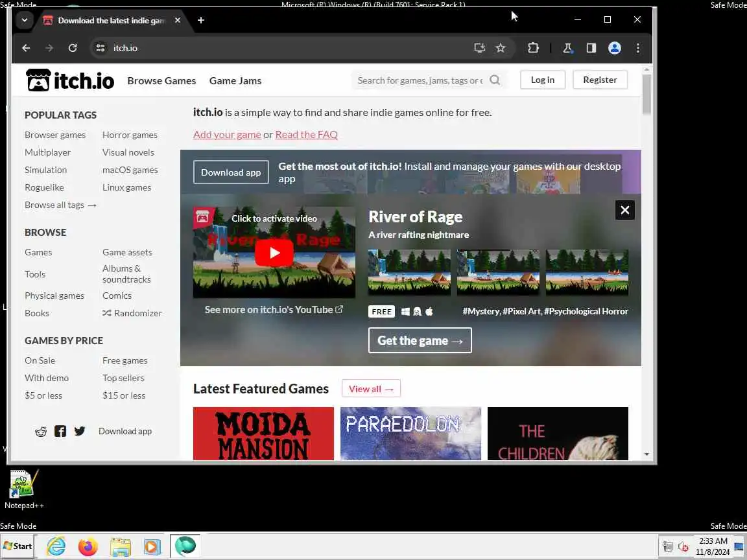Open Moida Mansion game card
The width and height of the screenshot is (747, 560).
263,434
